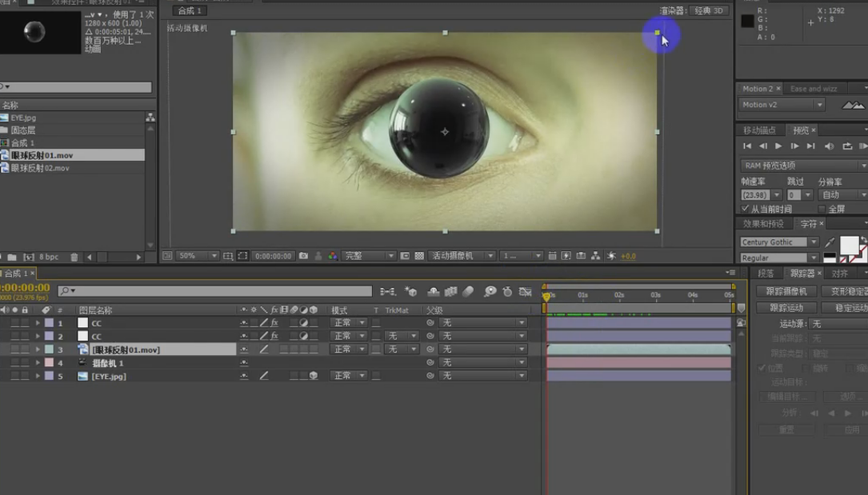Swap the fill and stroke arrows icon
The height and width of the screenshot is (495, 868).
coord(864,241)
